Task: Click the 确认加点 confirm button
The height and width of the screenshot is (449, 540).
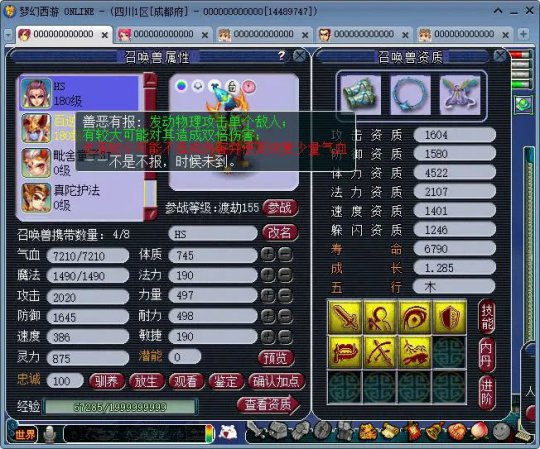Action: [276, 382]
